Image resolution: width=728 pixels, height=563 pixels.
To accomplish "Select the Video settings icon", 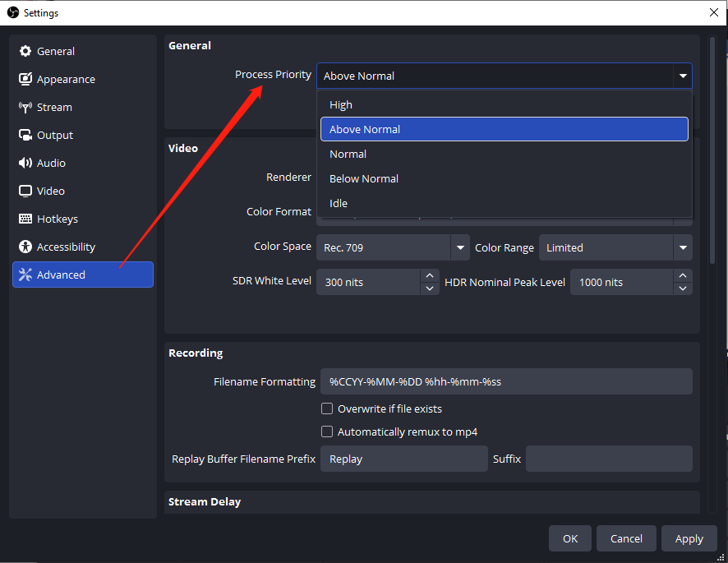I will point(49,191).
